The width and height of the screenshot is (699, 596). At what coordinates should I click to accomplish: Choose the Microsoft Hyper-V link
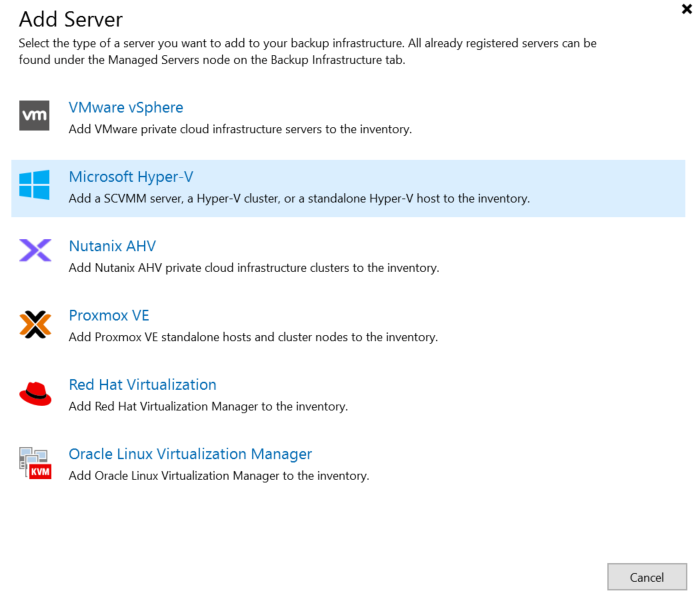coord(131,177)
